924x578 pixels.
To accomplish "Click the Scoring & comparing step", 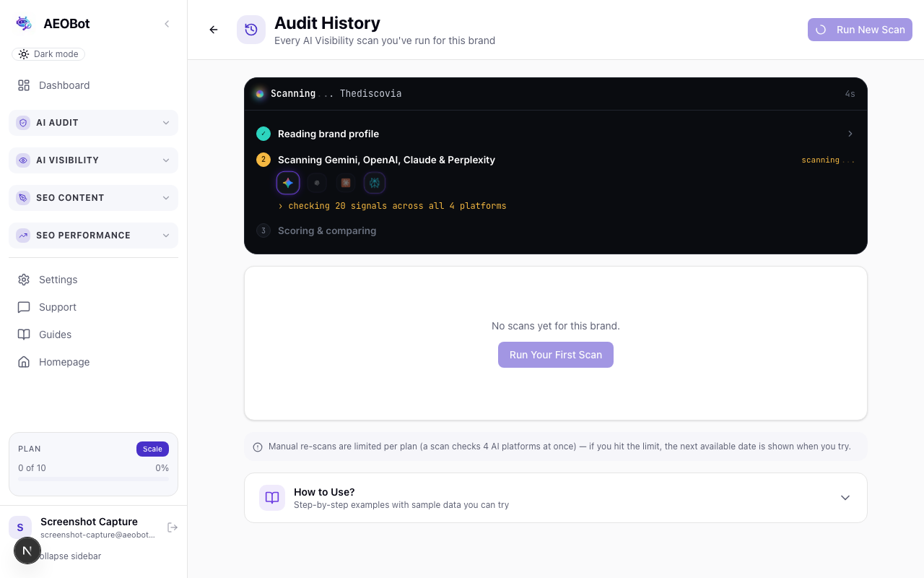I will [327, 230].
